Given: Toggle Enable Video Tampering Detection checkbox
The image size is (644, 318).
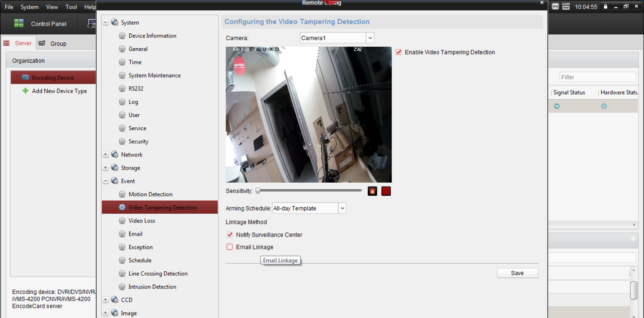Looking at the screenshot, I should pyautogui.click(x=398, y=52).
